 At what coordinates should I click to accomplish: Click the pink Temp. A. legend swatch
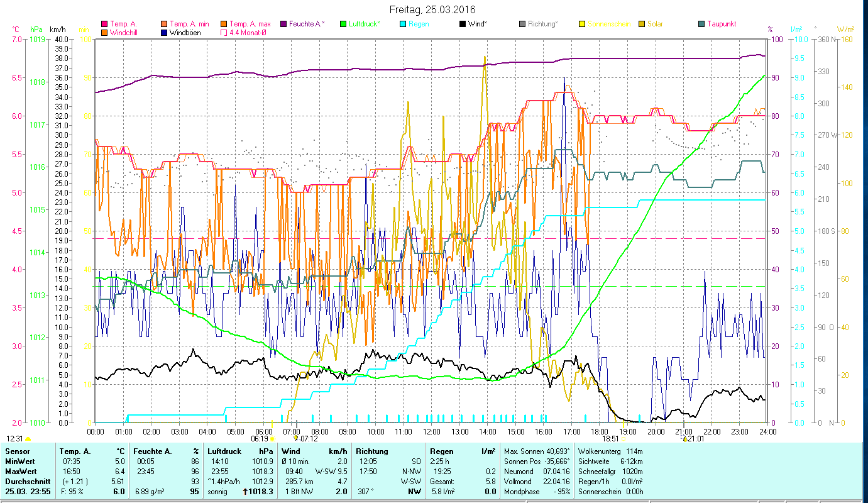104,24
